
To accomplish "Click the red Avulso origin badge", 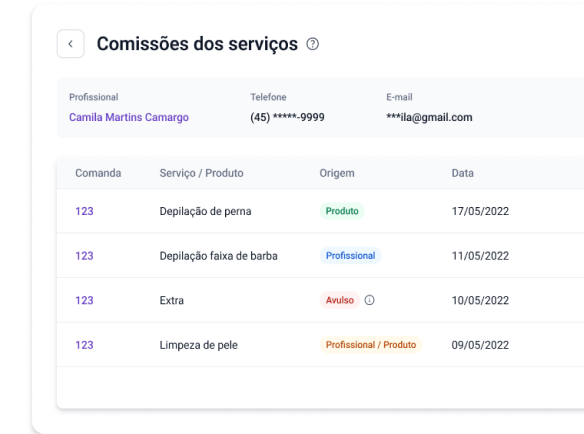I will pyautogui.click(x=340, y=300).
